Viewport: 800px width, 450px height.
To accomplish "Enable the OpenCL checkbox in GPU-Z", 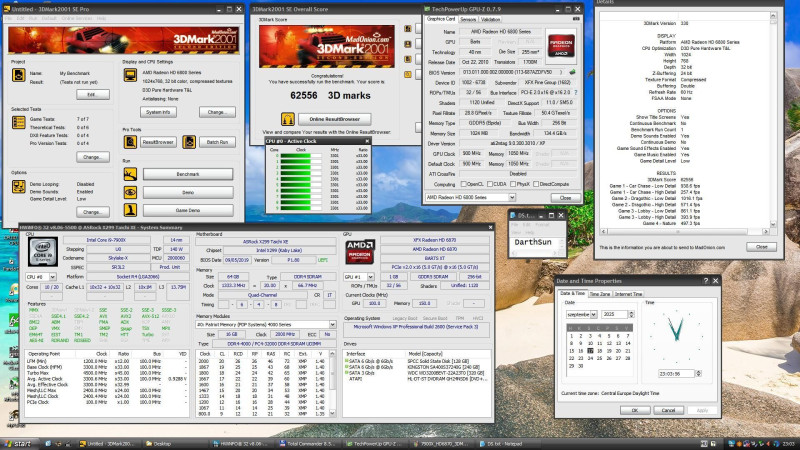I will click(464, 184).
